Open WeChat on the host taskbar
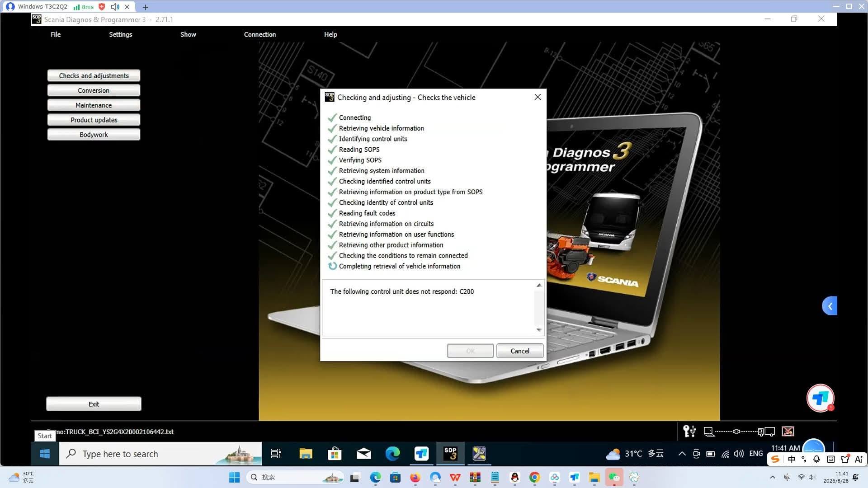Viewport: 868px width, 488px height. click(x=614, y=477)
